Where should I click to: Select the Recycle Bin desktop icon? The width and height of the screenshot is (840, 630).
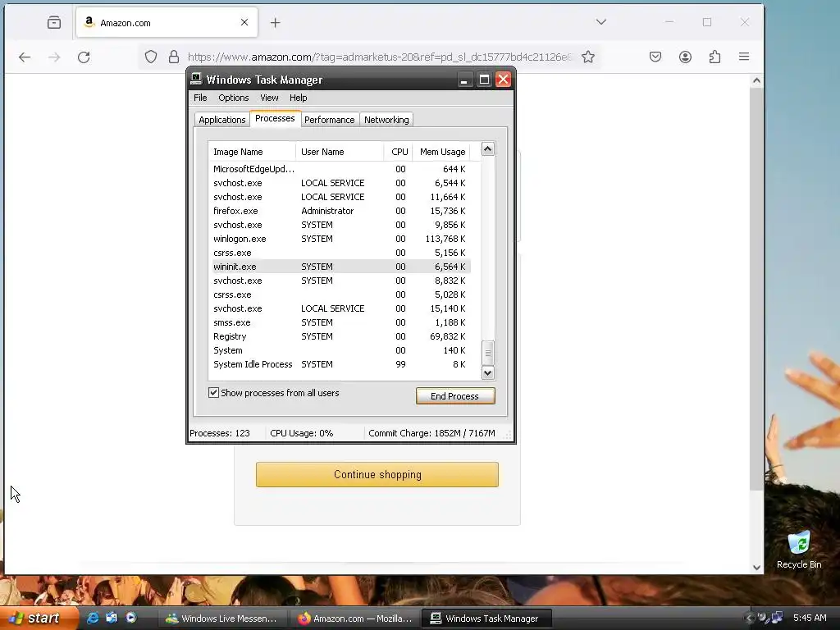click(799, 550)
